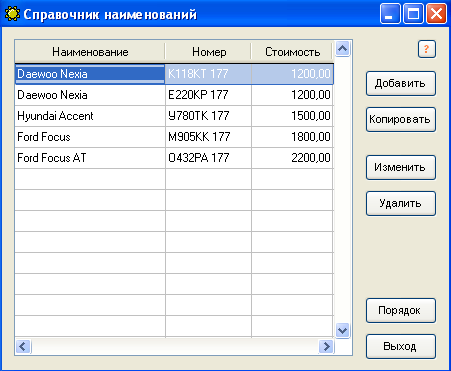Click the vertical scrollbar down arrow
Image resolution: width=451 pixels, height=371 pixels.
coord(342,331)
